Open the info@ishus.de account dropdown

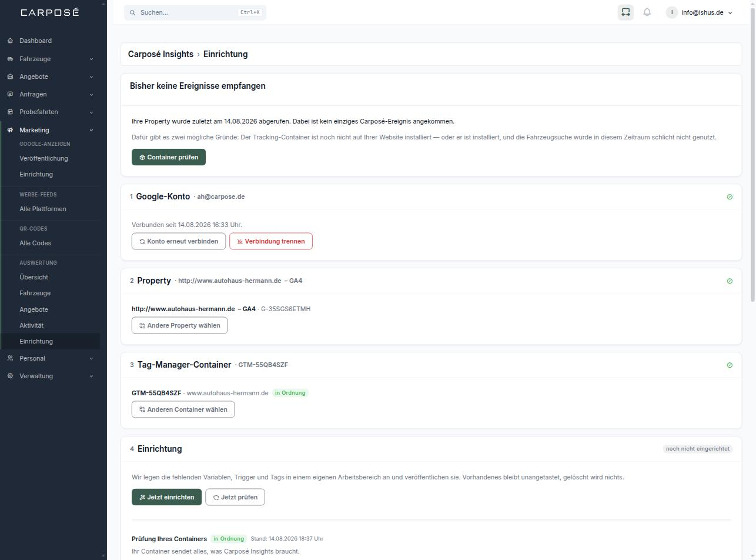700,12
